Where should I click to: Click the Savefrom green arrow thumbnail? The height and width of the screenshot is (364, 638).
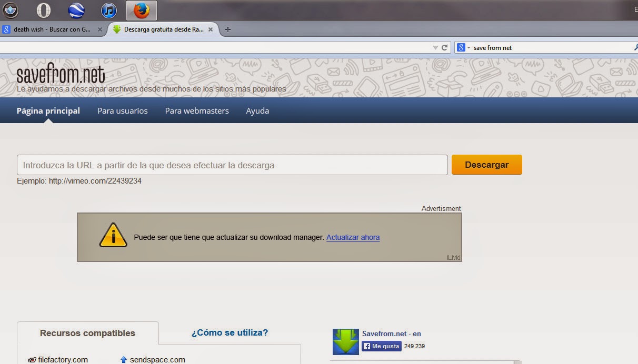346,342
